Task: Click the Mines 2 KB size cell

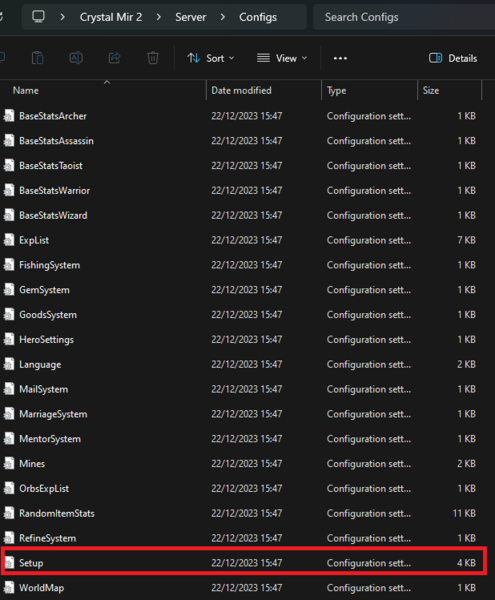Action: (x=466, y=464)
